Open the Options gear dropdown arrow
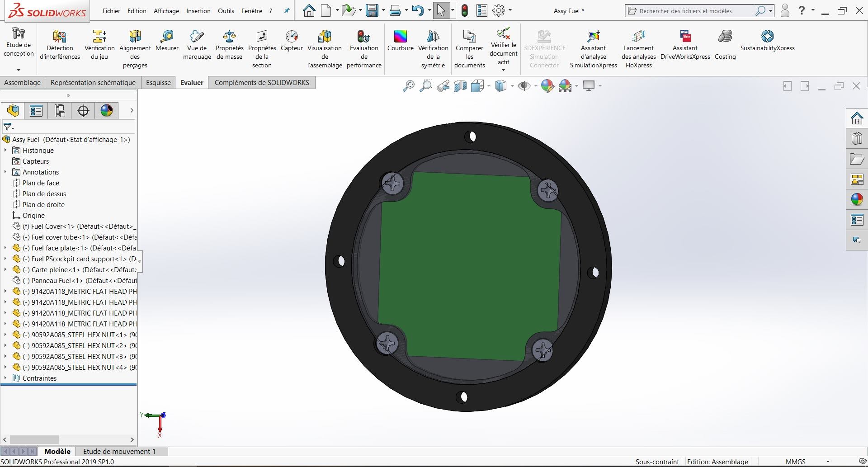This screenshot has width=868, height=467. coord(510,10)
